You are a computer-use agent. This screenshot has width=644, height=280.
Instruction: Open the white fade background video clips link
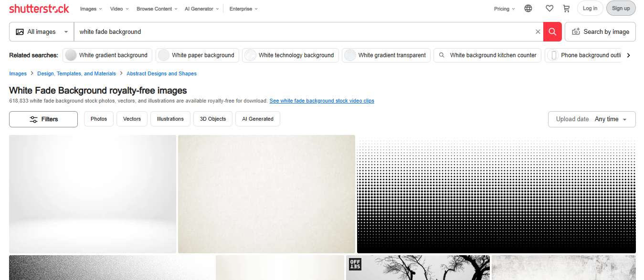point(322,101)
